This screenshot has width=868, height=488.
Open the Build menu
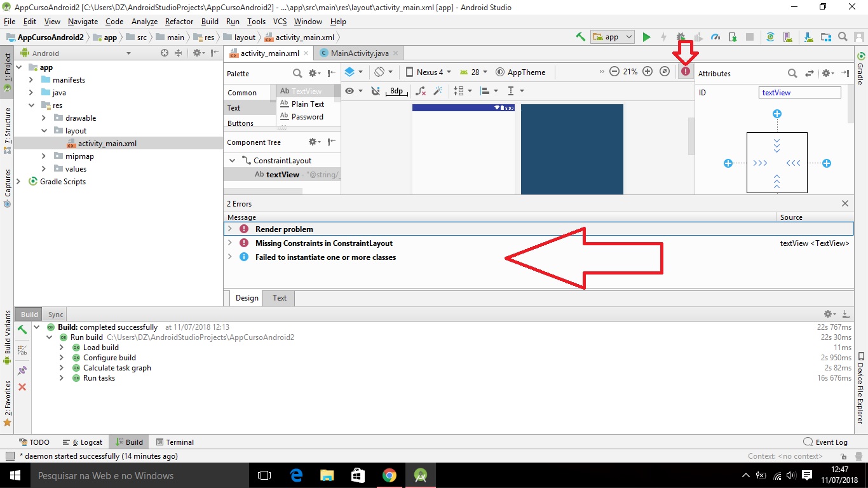click(x=210, y=22)
